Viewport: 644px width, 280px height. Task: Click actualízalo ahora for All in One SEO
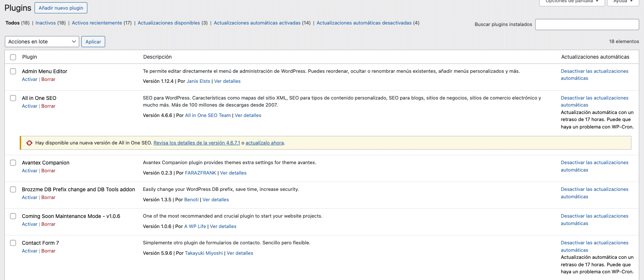[265, 143]
